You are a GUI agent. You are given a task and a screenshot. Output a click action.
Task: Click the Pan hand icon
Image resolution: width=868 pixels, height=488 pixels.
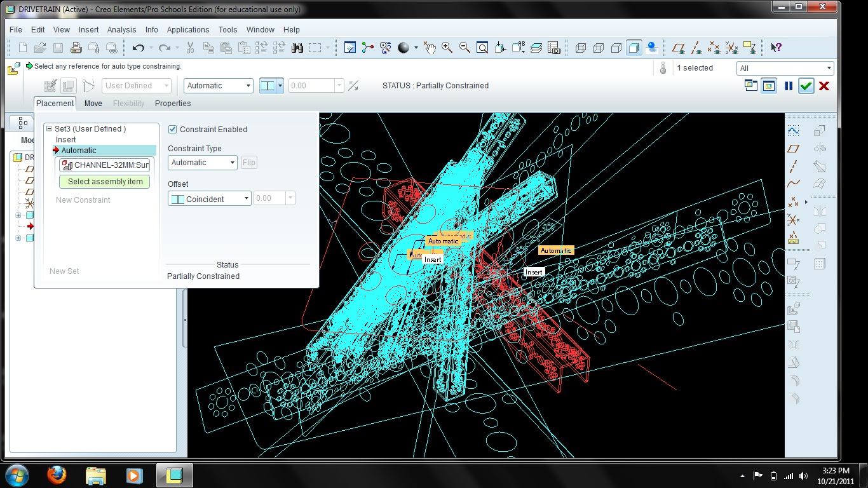430,48
